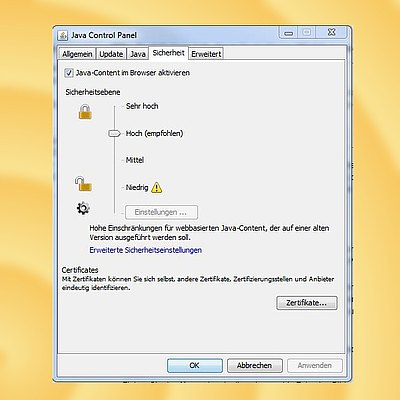The width and height of the screenshot is (400, 400).
Task: Click the Einstellungen ... button
Action: (x=161, y=212)
